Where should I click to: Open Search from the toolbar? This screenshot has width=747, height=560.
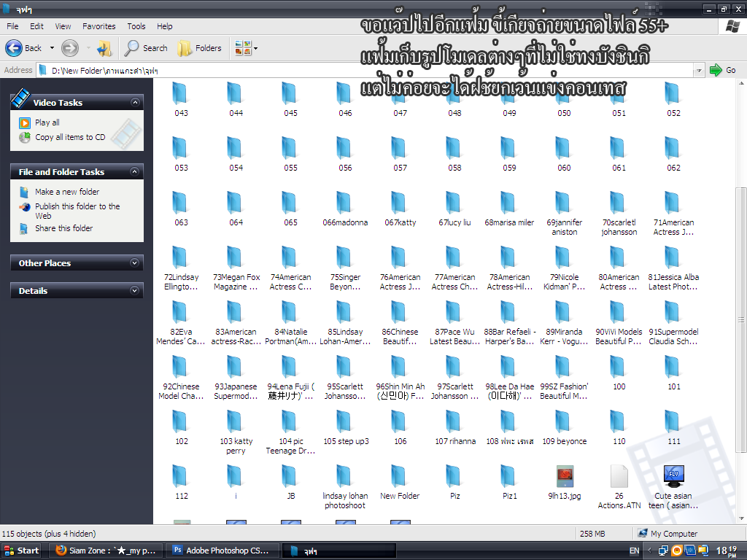pyautogui.click(x=146, y=48)
